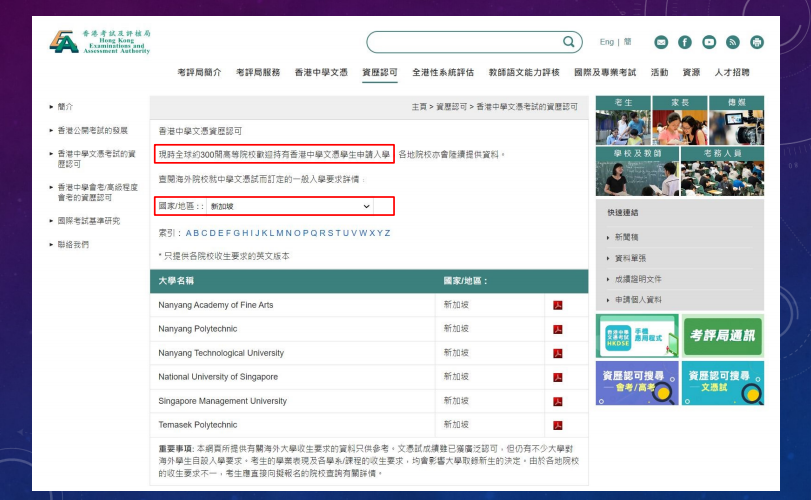Image resolution: width=811 pixels, height=500 pixels.
Task: Open the 考評局簡介 menu
Action: (x=199, y=72)
